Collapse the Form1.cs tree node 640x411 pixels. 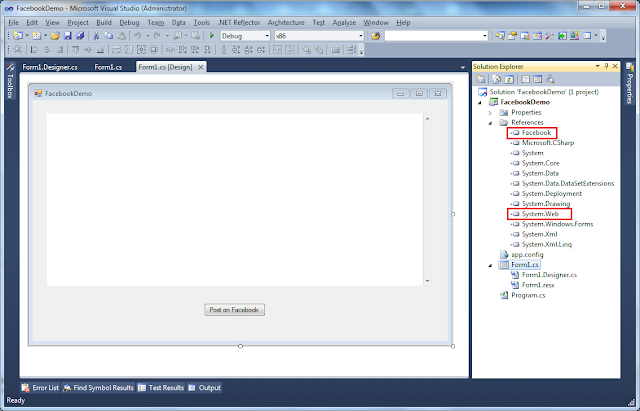(491, 265)
